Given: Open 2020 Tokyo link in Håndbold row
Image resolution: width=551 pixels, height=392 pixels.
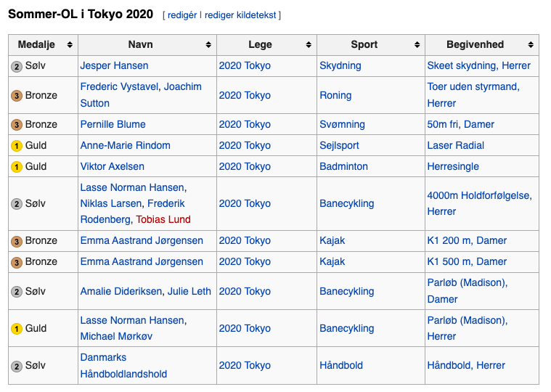Looking at the screenshot, I should pos(245,365).
